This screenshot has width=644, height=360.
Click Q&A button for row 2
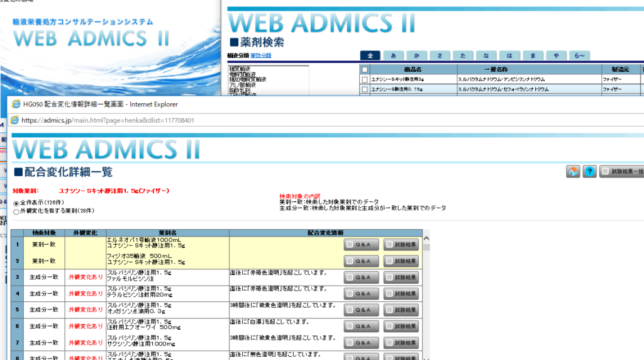(x=362, y=261)
